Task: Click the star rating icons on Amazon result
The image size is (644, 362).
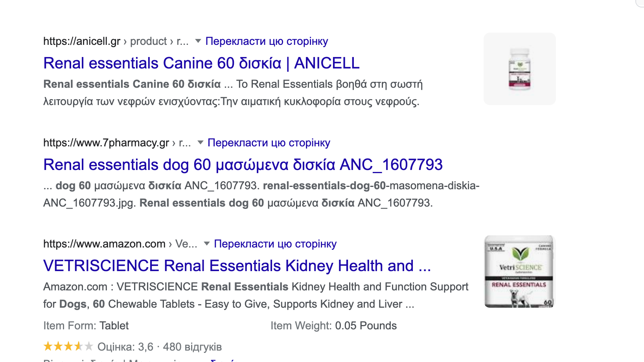Action: tap(68, 347)
